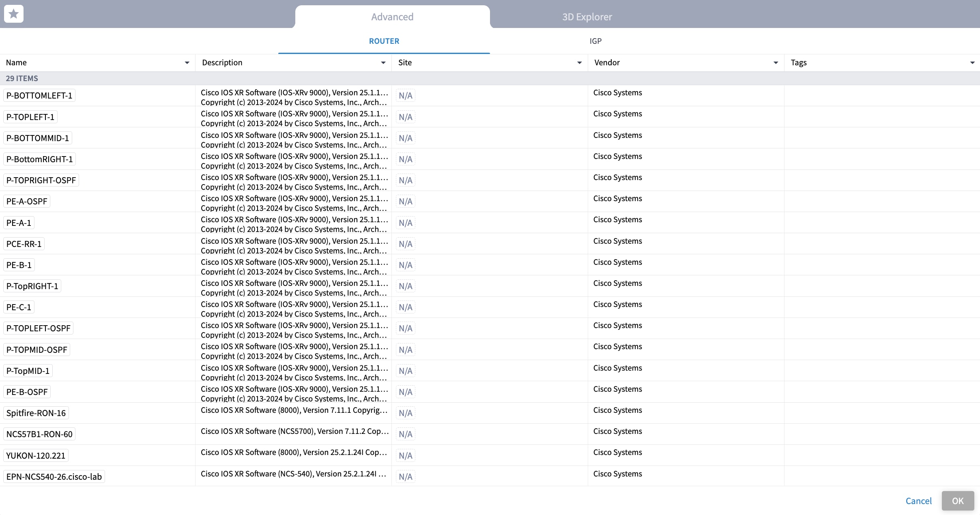Screen dimensions: 980x515
Task: Click Spitfire-RON-16 description text
Action: (294, 410)
